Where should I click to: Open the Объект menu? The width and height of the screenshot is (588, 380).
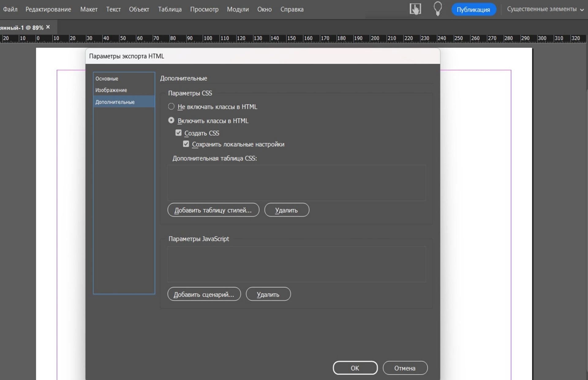click(139, 9)
